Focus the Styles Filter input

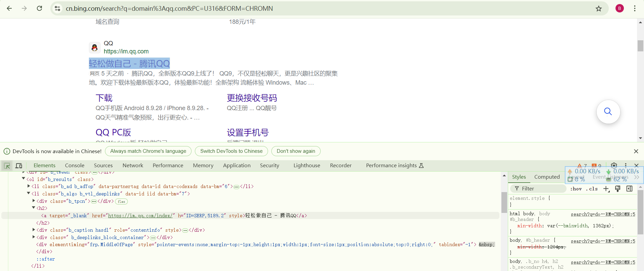tap(539, 189)
